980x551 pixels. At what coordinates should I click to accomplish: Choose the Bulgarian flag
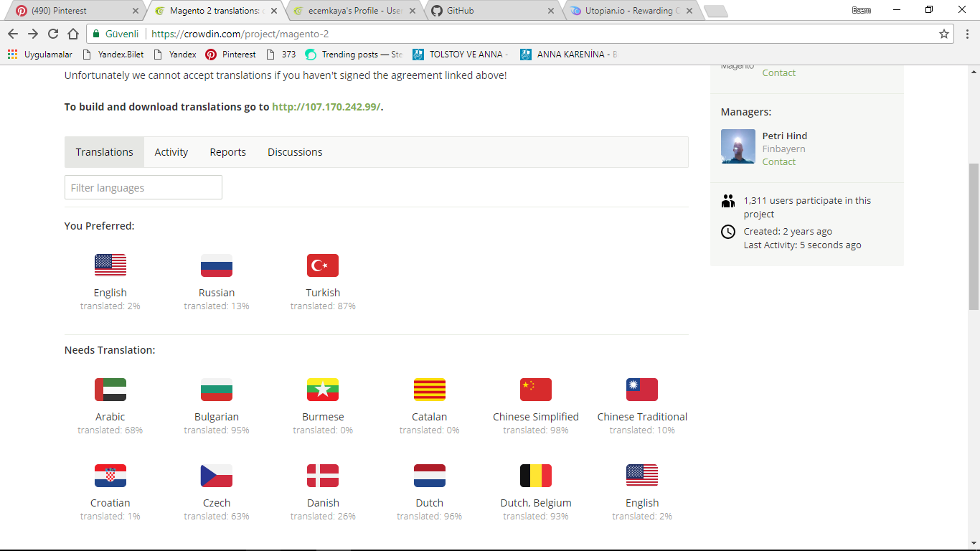217,390
